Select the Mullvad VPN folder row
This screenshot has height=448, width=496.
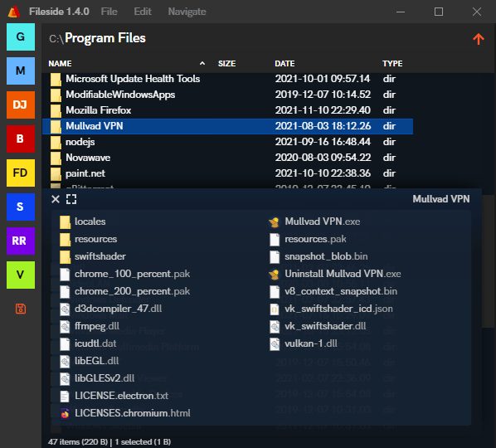pos(227,126)
